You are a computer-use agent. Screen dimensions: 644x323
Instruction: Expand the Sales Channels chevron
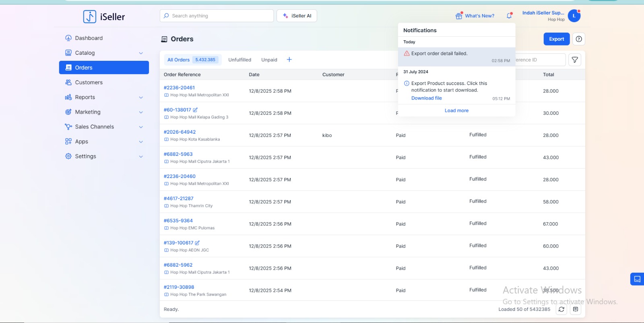[x=141, y=127]
